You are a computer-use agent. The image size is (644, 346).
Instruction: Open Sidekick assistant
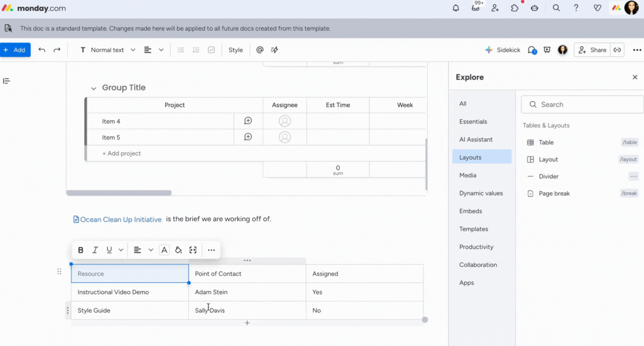pyautogui.click(x=502, y=50)
